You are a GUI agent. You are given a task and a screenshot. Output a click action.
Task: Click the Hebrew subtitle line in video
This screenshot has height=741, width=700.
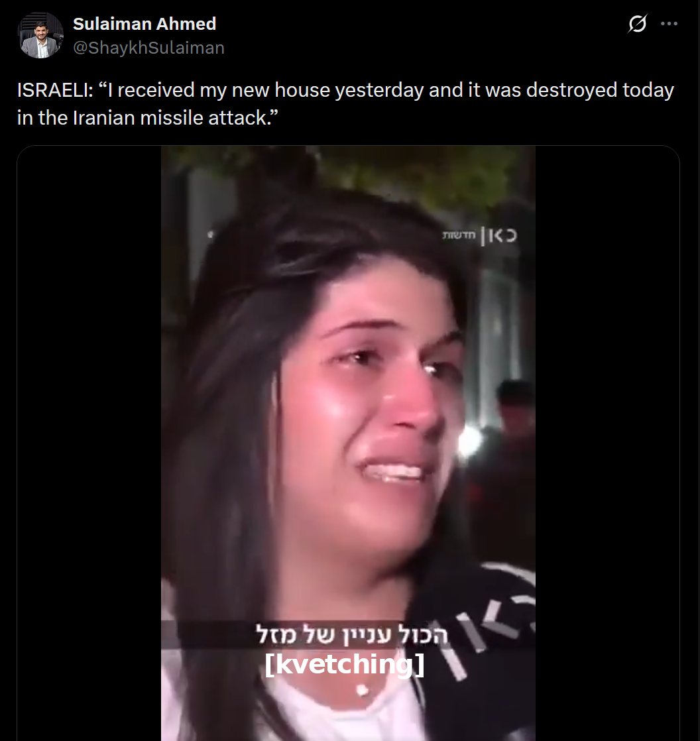[351, 635]
